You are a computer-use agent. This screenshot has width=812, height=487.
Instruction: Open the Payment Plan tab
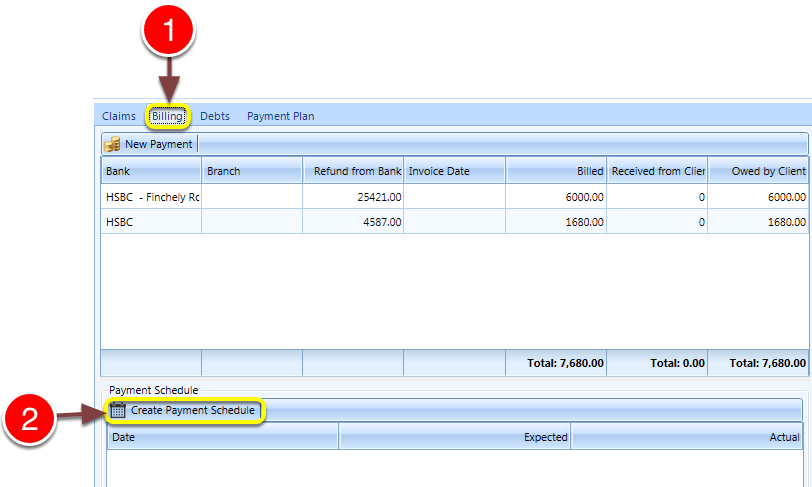click(x=281, y=116)
